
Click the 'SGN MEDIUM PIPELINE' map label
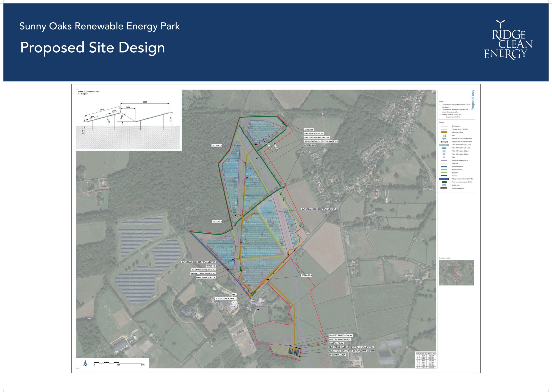pyautogui.click(x=314, y=134)
